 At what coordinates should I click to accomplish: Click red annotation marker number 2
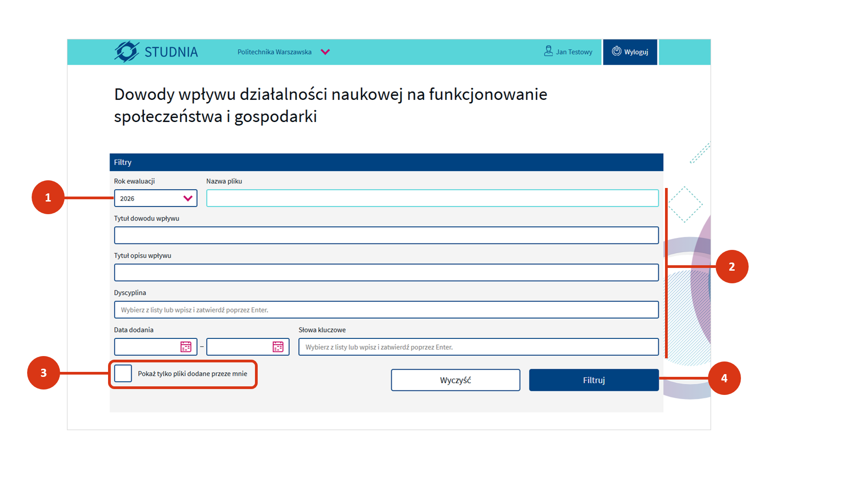(731, 267)
